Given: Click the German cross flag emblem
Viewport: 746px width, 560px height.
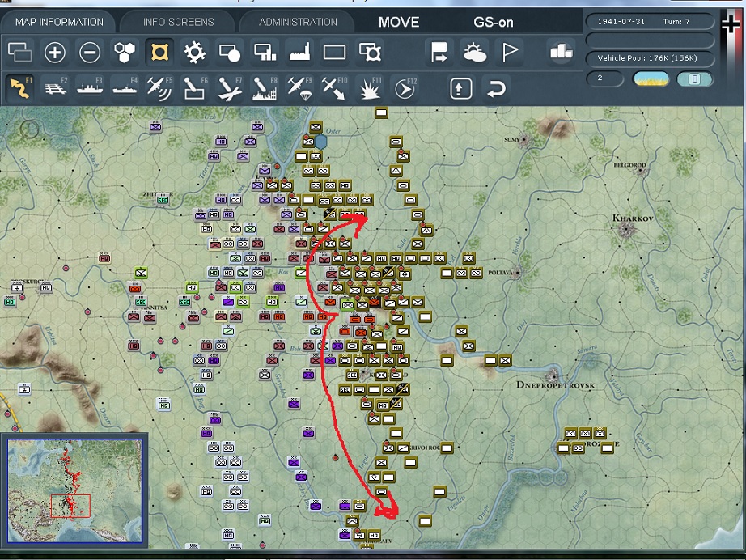Looking at the screenshot, I should coord(731,26).
